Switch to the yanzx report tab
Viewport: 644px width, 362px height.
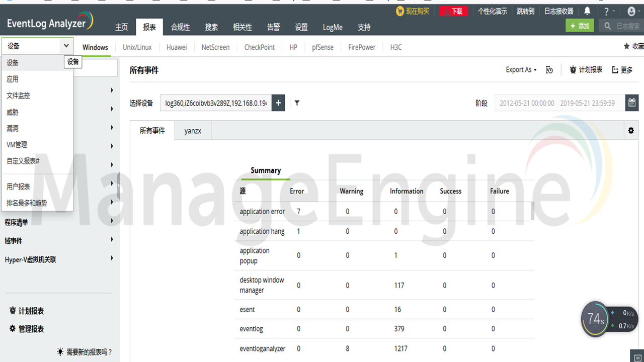pyautogui.click(x=192, y=130)
